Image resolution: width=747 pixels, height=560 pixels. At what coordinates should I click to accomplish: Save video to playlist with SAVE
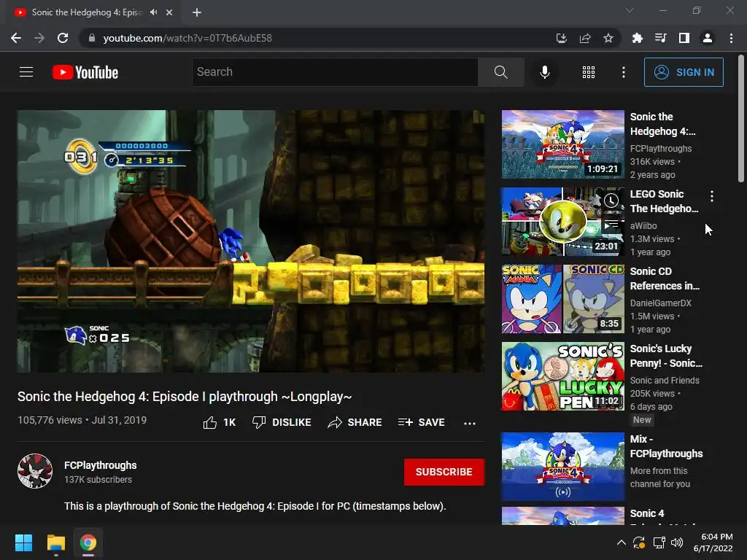(422, 422)
